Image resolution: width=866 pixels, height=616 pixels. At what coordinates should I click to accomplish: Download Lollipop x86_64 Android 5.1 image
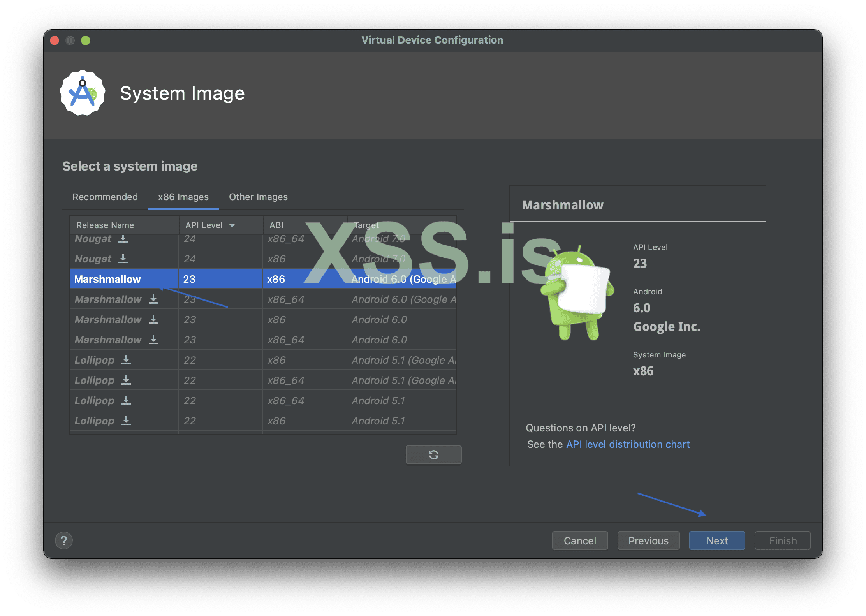[x=126, y=401]
